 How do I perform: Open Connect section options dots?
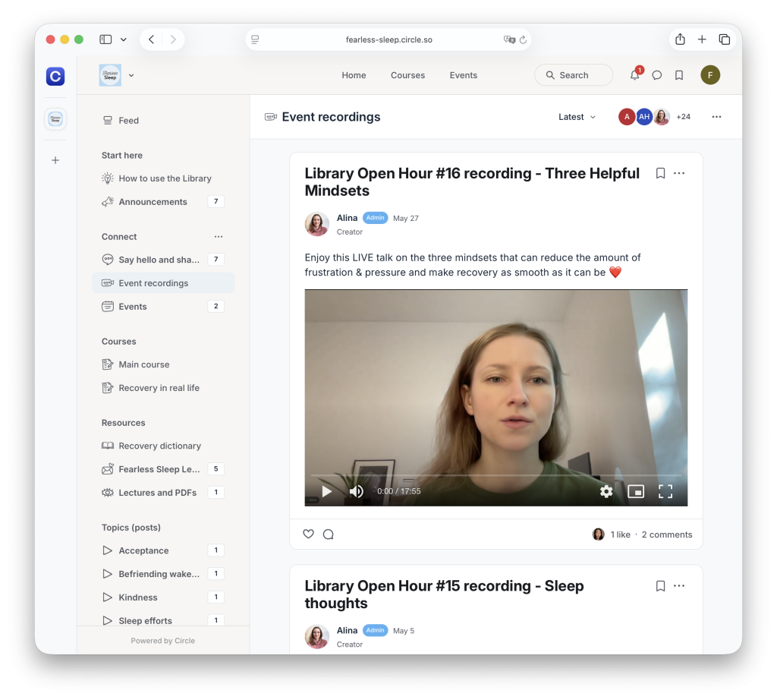[x=219, y=236]
